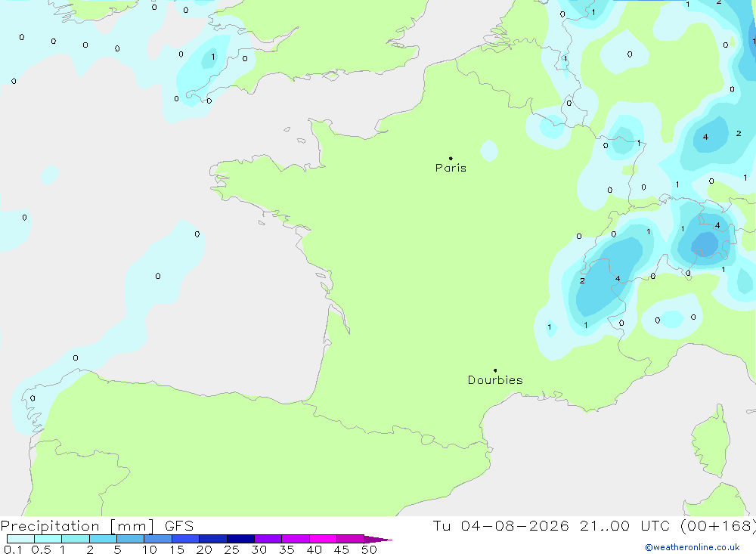Image resolution: width=756 pixels, height=554 pixels.
Task: Click the legend value '10'
Action: point(150,549)
